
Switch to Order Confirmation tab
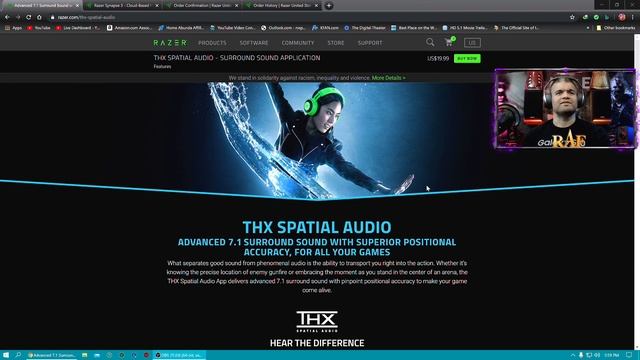click(202, 6)
